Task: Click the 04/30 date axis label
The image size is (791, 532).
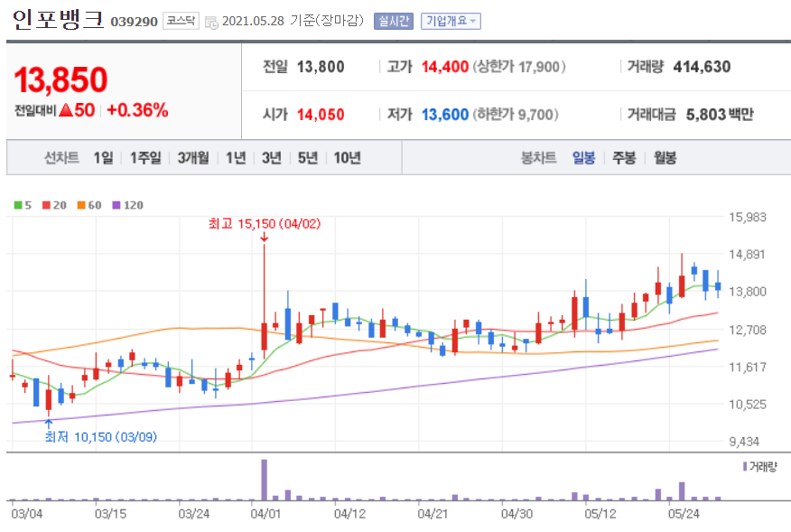Action: point(516,514)
